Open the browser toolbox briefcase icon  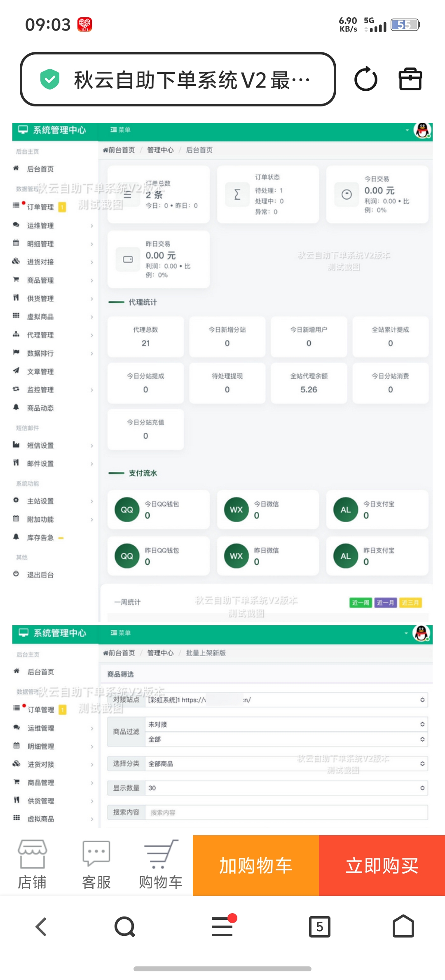click(x=410, y=79)
